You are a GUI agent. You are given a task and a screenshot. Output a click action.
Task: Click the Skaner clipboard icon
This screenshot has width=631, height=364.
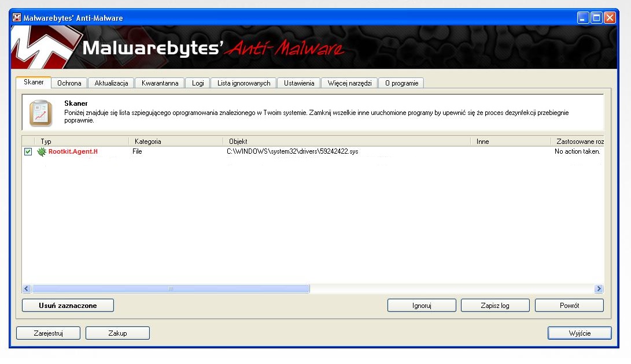pos(40,113)
